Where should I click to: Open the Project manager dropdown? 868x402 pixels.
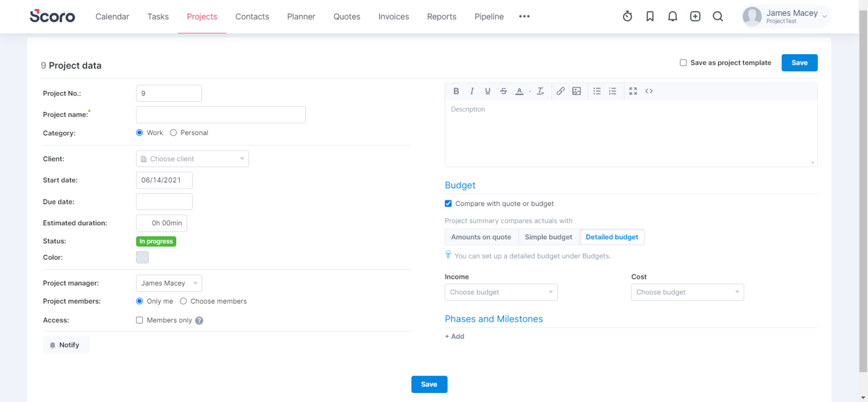click(x=168, y=283)
